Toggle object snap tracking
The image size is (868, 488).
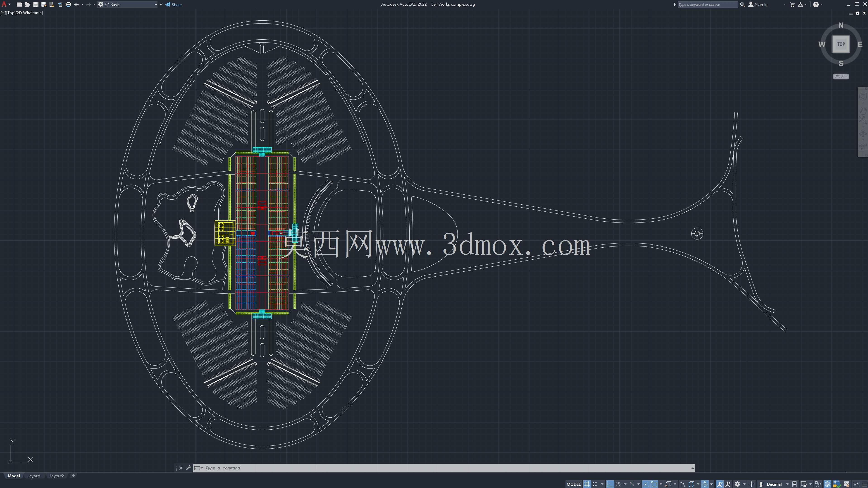click(646, 484)
